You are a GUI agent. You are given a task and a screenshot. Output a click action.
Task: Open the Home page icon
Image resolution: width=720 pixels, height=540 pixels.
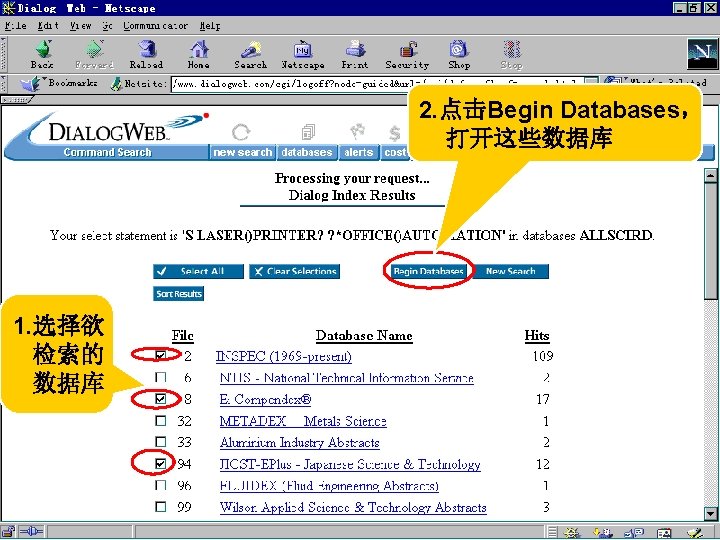click(x=199, y=55)
